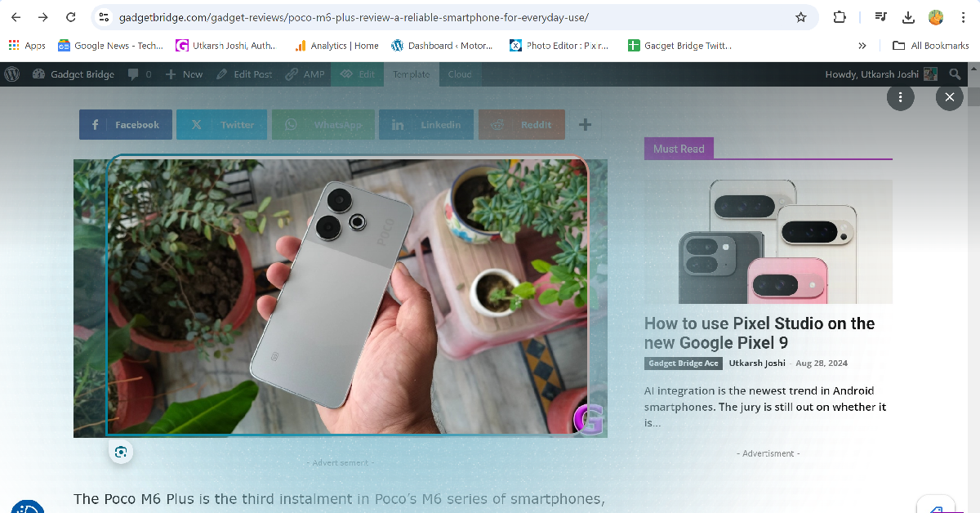Image resolution: width=980 pixels, height=513 pixels.
Task: Open How to use Pixel Studio article
Action: [759, 333]
